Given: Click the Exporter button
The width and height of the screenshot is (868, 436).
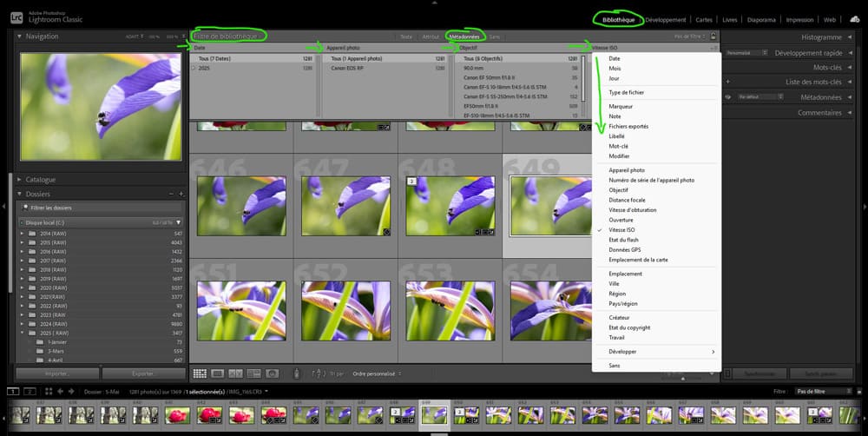Looking at the screenshot, I should click(142, 373).
